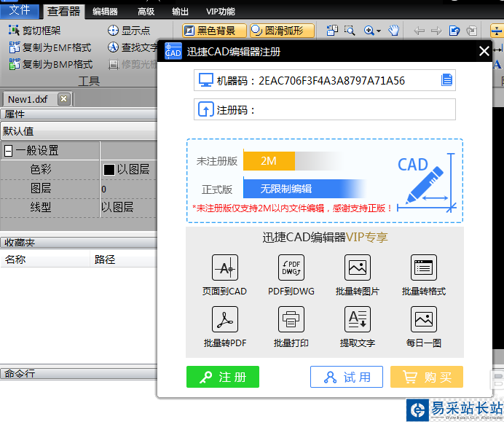This screenshot has width=504, height=422.
Task: Click the window layout icon in toolbar
Action: tap(332, 31)
